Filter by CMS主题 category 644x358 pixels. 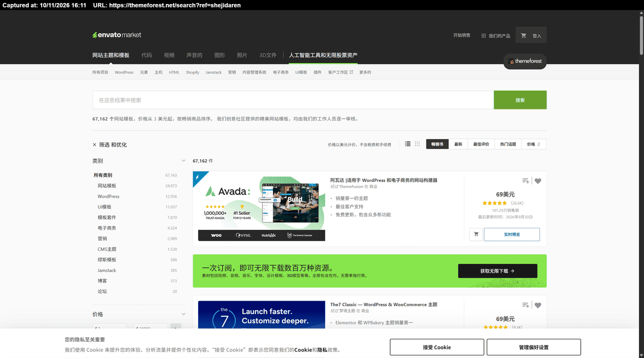click(x=107, y=249)
